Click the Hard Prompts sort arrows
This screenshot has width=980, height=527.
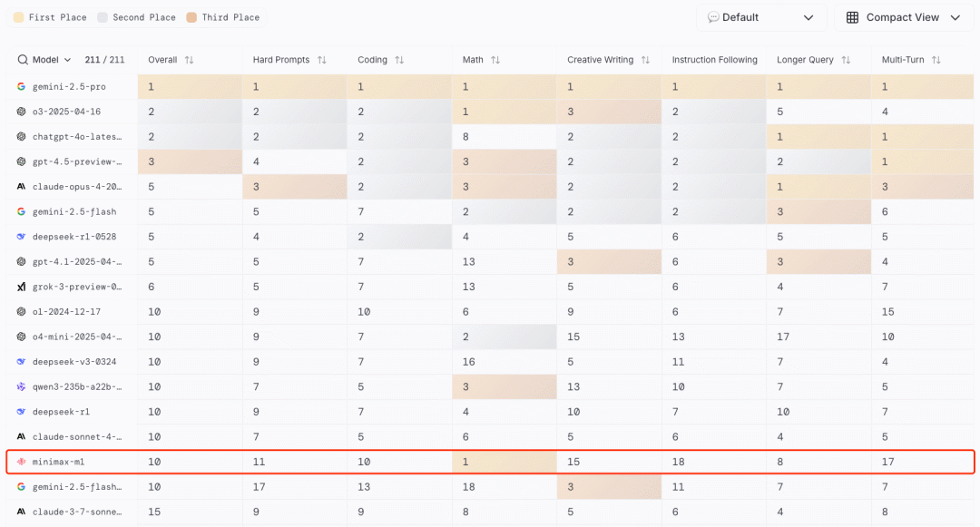322,60
